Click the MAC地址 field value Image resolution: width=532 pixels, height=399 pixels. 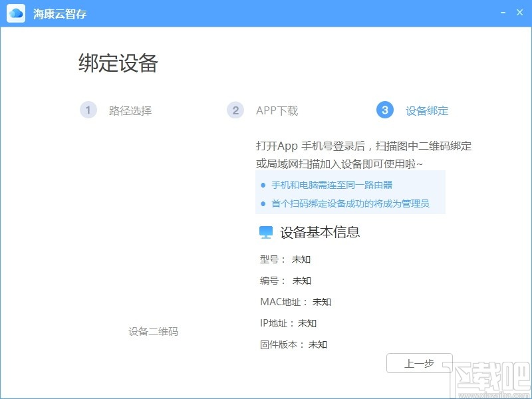pos(323,302)
